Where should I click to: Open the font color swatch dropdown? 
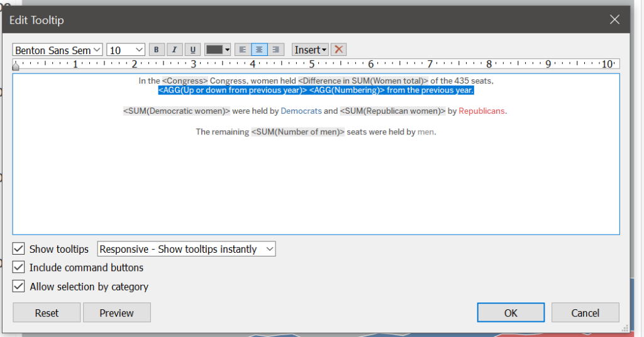[218, 50]
